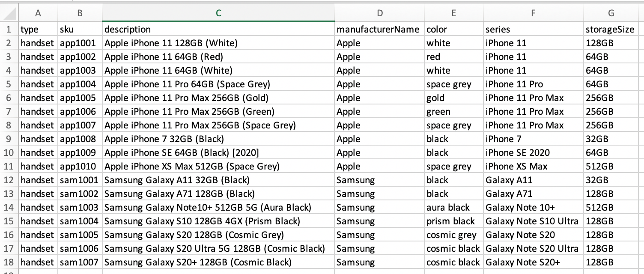Click the 'aura black' color cell

coord(454,207)
